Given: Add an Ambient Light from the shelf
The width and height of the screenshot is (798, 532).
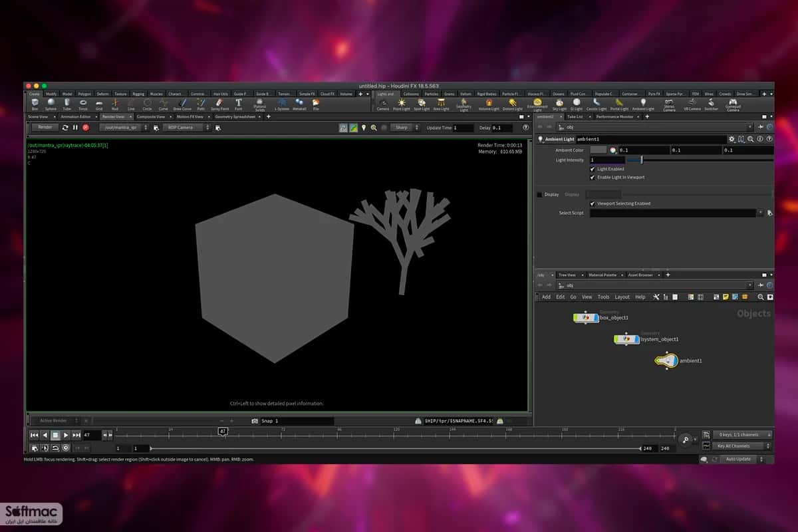Looking at the screenshot, I should click(643, 104).
